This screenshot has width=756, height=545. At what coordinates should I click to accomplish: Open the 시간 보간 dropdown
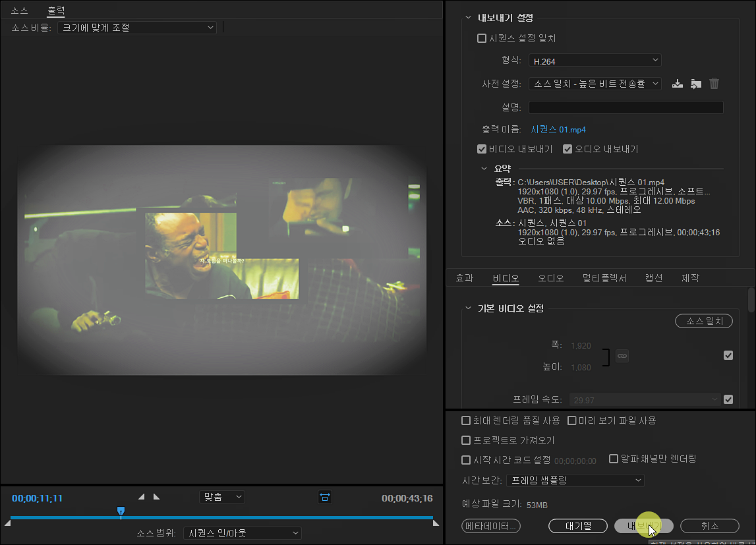[575, 480]
